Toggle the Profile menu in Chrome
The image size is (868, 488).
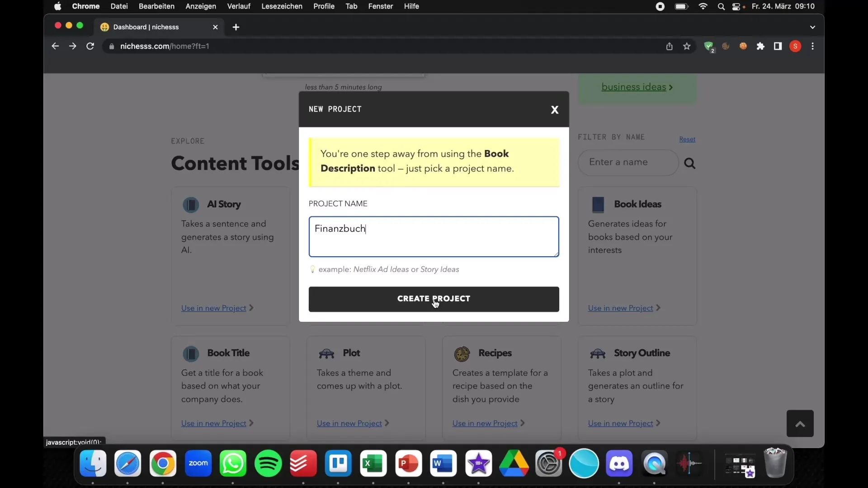[x=795, y=46]
